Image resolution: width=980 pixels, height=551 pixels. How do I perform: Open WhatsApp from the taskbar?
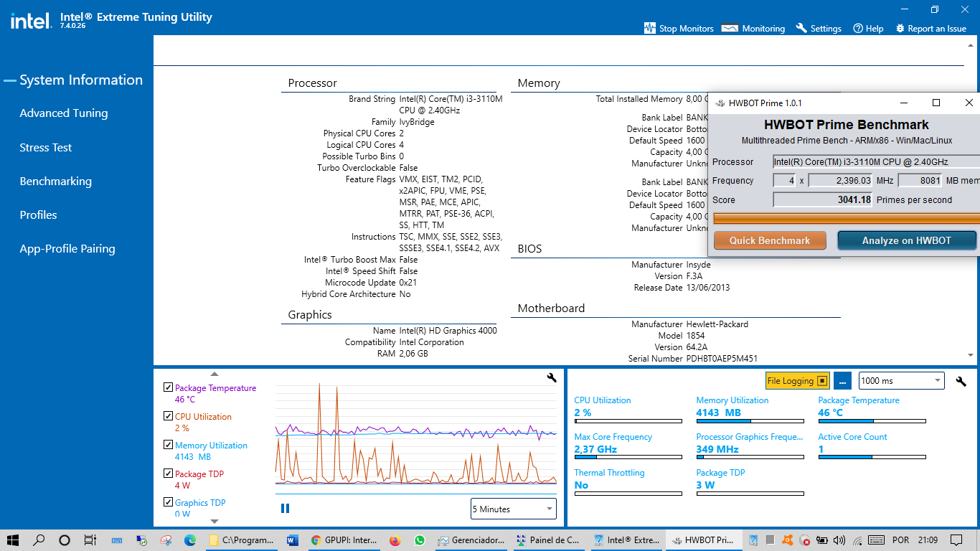click(420, 540)
